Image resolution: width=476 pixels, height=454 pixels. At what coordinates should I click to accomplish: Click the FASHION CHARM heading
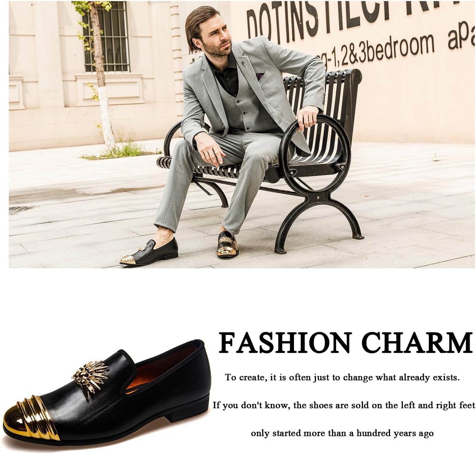345,342
